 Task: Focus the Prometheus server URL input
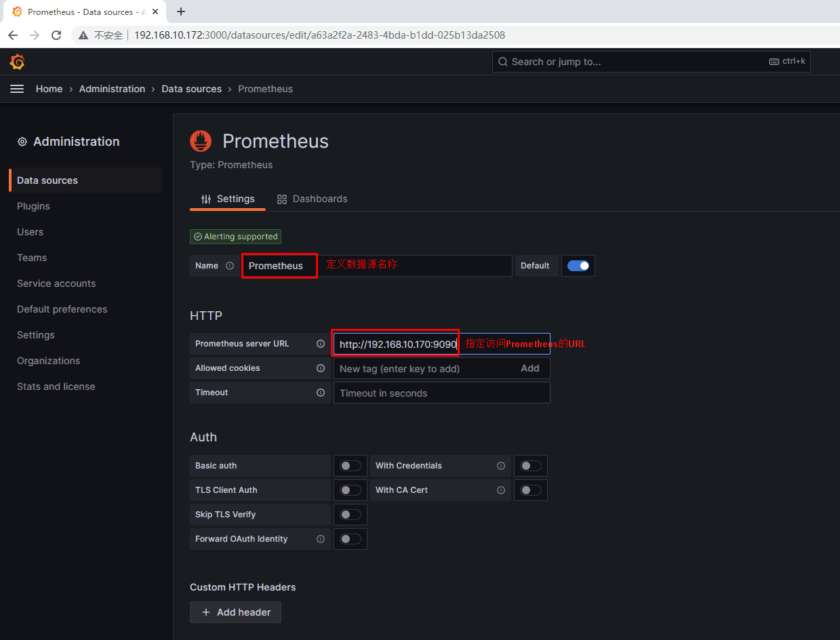pyautogui.click(x=441, y=344)
